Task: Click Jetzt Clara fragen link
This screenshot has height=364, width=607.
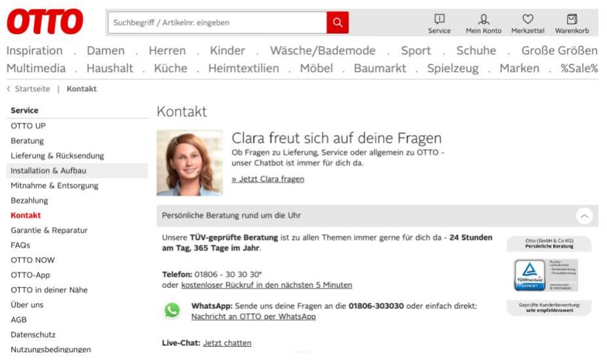Action: [x=268, y=179]
